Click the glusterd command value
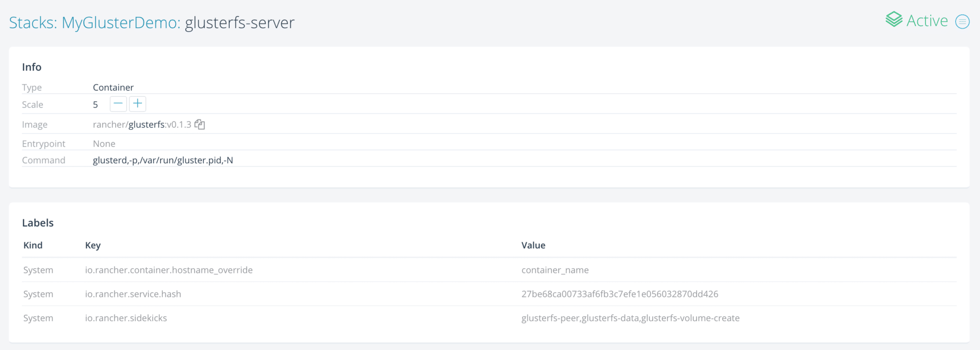Image resolution: width=980 pixels, height=350 pixels. (163, 160)
